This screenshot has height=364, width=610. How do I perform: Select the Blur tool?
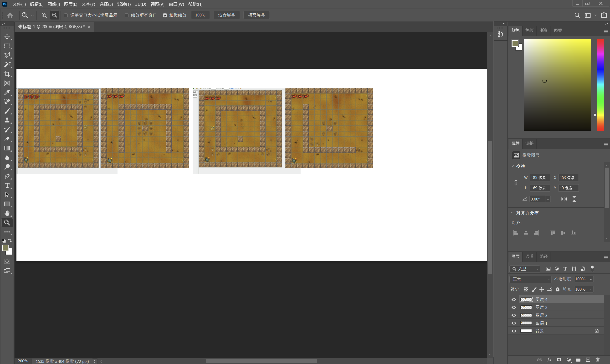click(7, 158)
